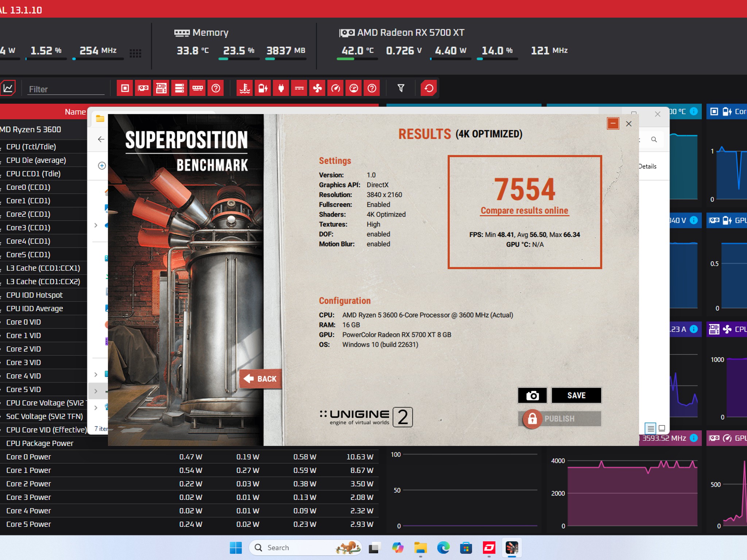
Task: Click BACK in Superposition results
Action: 260,379
